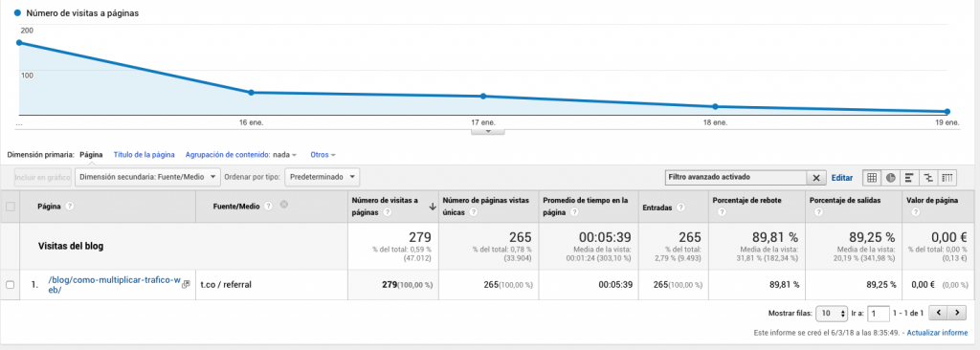Select Página primary dimension
Viewport: 980px width, 350px height.
point(91,154)
